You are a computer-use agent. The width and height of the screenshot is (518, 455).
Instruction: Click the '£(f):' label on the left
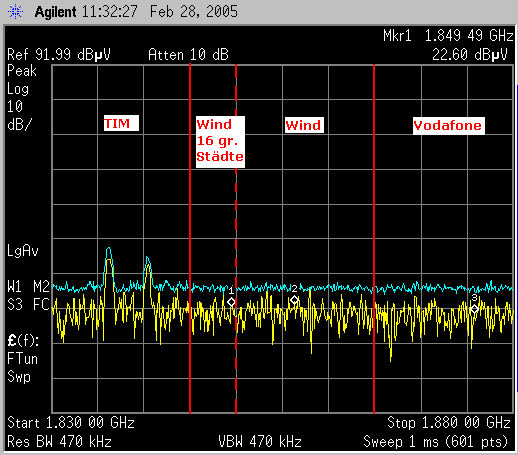click(x=23, y=341)
